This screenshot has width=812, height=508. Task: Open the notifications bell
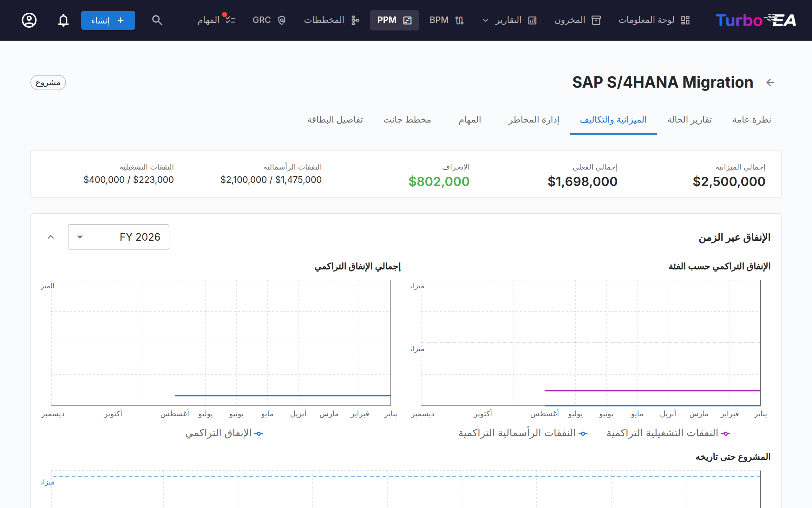pos(63,20)
